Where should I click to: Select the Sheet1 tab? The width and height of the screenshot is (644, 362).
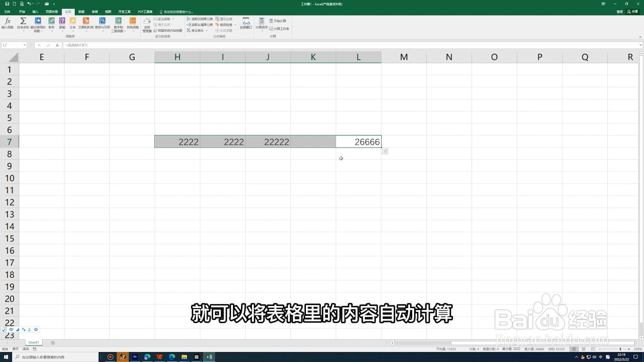[34, 342]
